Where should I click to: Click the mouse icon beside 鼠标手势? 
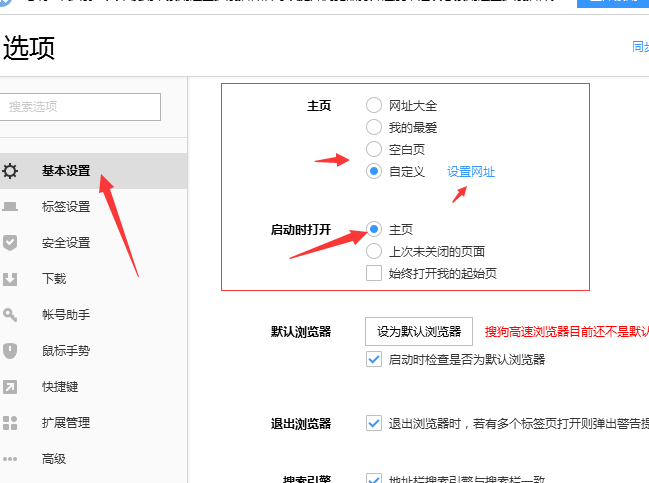coord(10,351)
